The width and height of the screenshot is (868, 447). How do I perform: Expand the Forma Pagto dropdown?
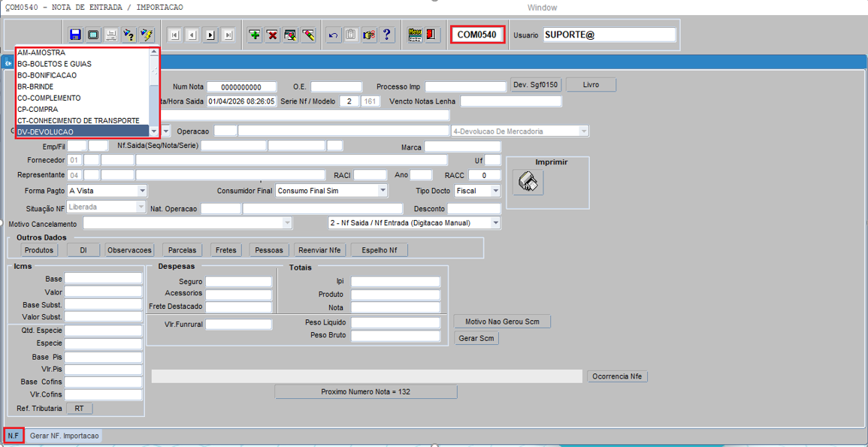(x=142, y=191)
